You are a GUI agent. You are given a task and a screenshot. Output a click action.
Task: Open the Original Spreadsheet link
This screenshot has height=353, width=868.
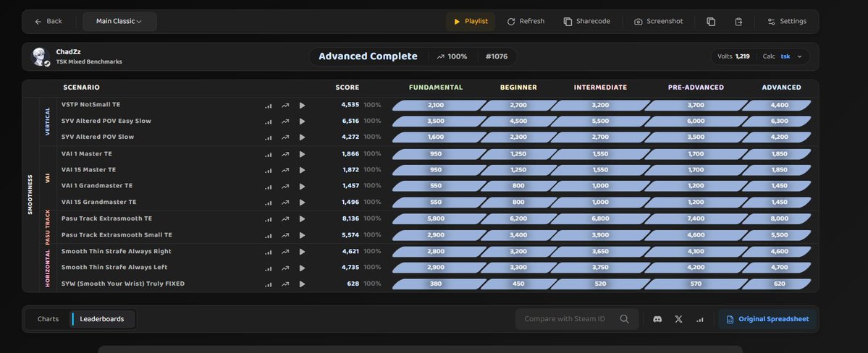pos(767,319)
